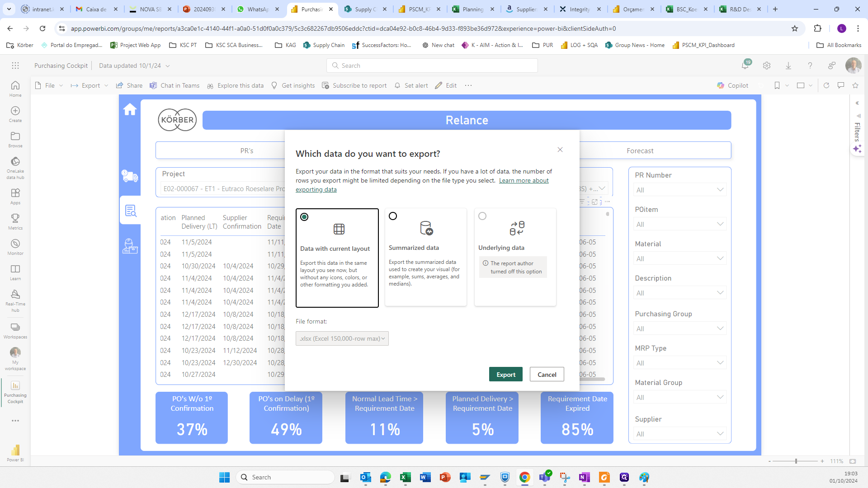This screenshot has height=488, width=868.
Task: Select the Underlying data radio button
Action: point(482,216)
